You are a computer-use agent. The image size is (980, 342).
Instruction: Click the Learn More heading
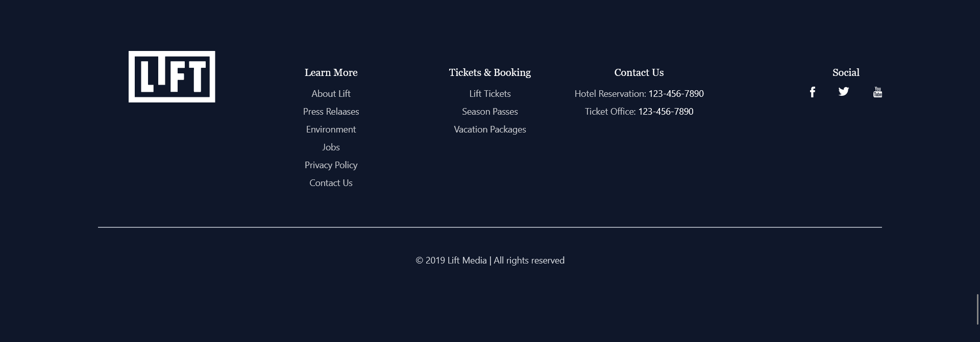(x=331, y=72)
